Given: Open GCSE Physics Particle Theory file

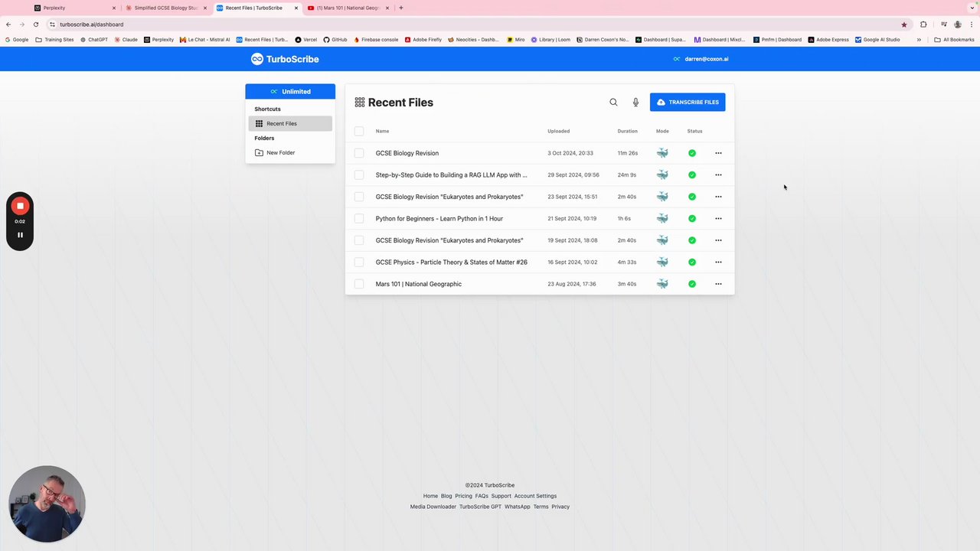Looking at the screenshot, I should [452, 262].
